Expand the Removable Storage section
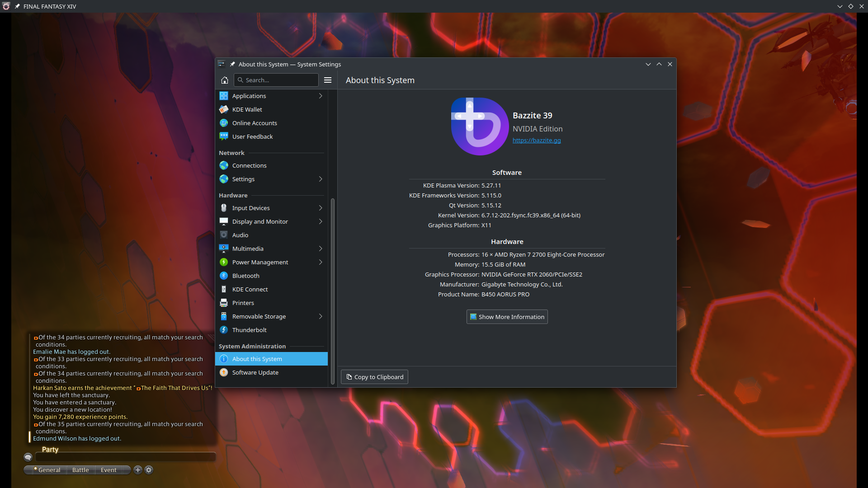This screenshot has height=488, width=868. [x=259, y=316]
